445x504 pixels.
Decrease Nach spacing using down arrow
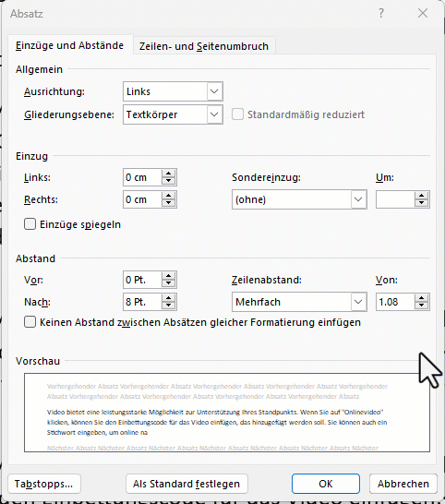[168, 306]
